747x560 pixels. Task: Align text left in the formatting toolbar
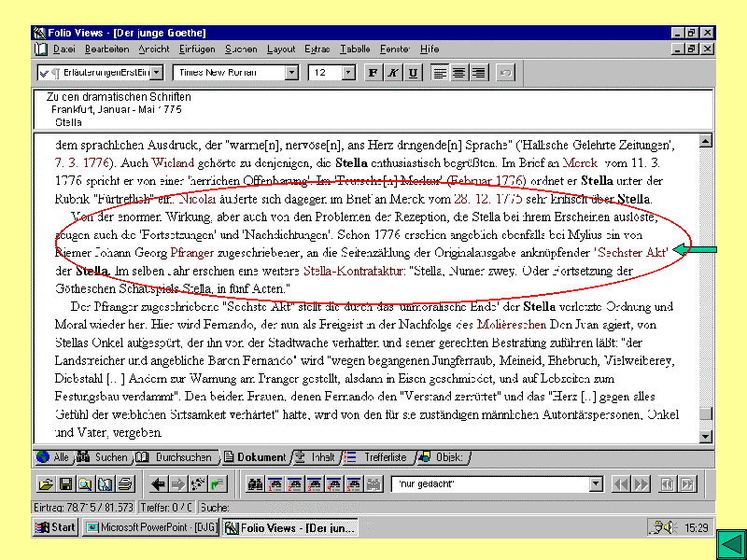[440, 72]
